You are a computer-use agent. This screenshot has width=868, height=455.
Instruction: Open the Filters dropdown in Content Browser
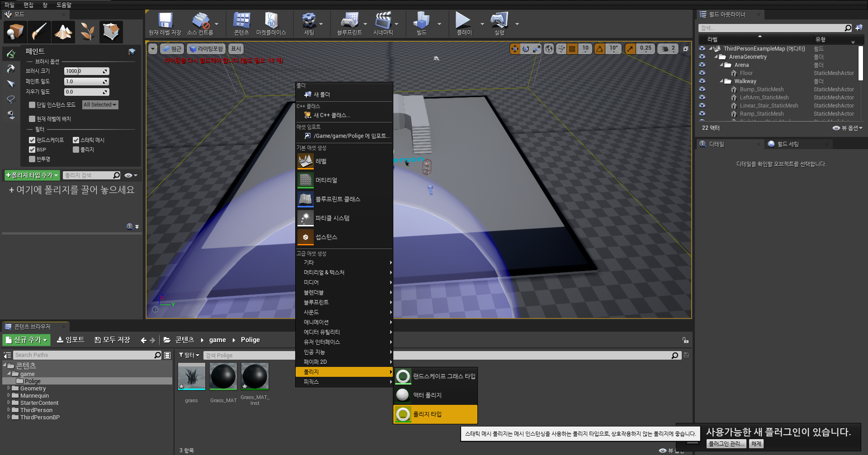(x=189, y=355)
